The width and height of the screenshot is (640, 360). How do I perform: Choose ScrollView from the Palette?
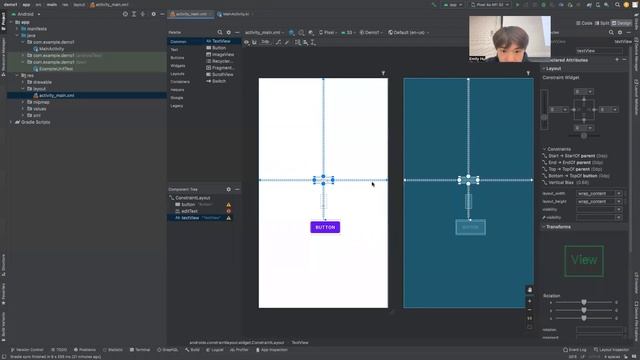tap(220, 74)
